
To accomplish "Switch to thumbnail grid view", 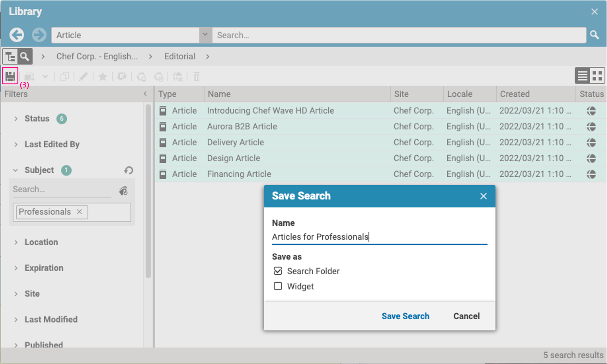I will pos(597,76).
